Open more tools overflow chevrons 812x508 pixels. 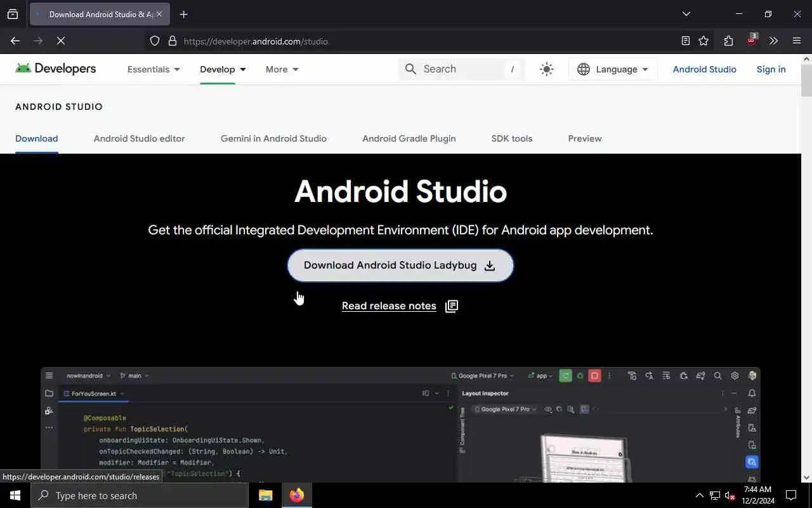click(x=773, y=41)
